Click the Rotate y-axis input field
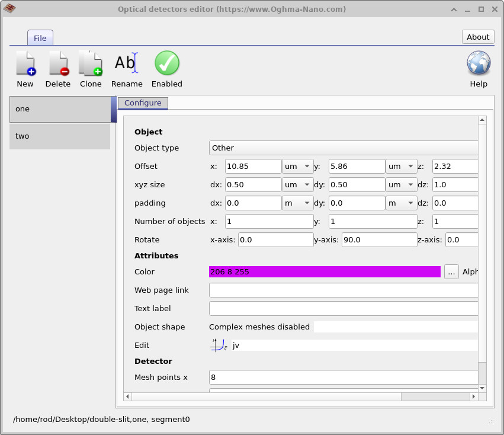The width and height of the screenshot is (504, 435). coord(379,240)
